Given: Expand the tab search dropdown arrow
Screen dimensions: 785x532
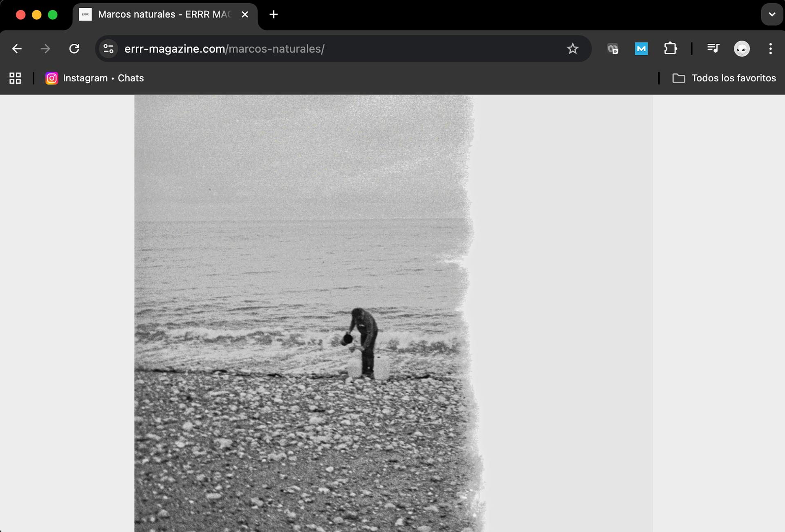Looking at the screenshot, I should [x=772, y=14].
